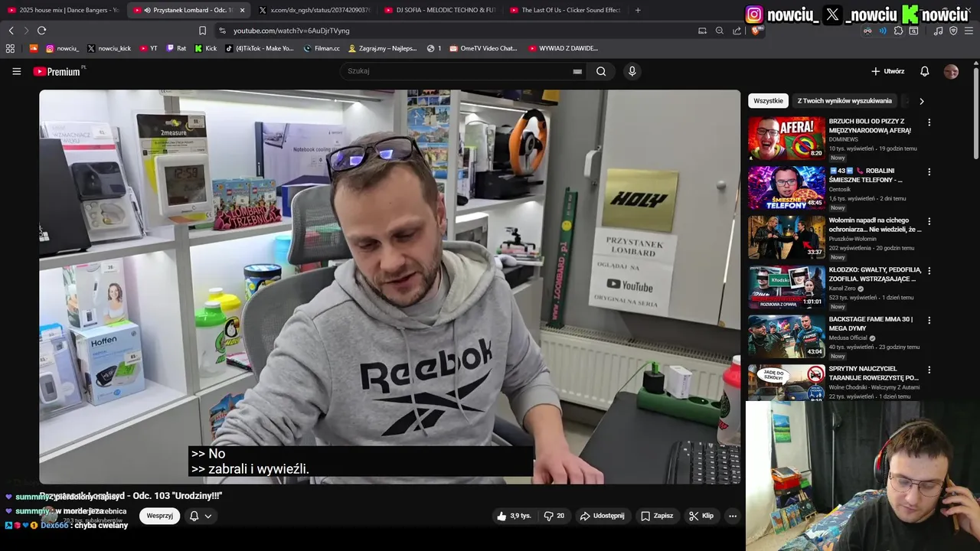
Task: Open OmeTV Video Chat bookmark
Action: coord(484,48)
